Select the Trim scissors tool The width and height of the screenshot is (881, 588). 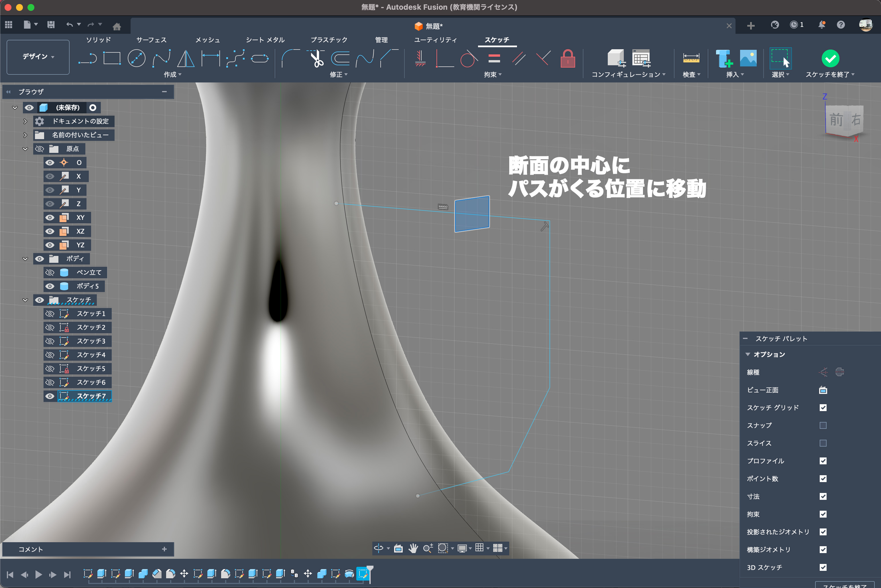(x=317, y=58)
